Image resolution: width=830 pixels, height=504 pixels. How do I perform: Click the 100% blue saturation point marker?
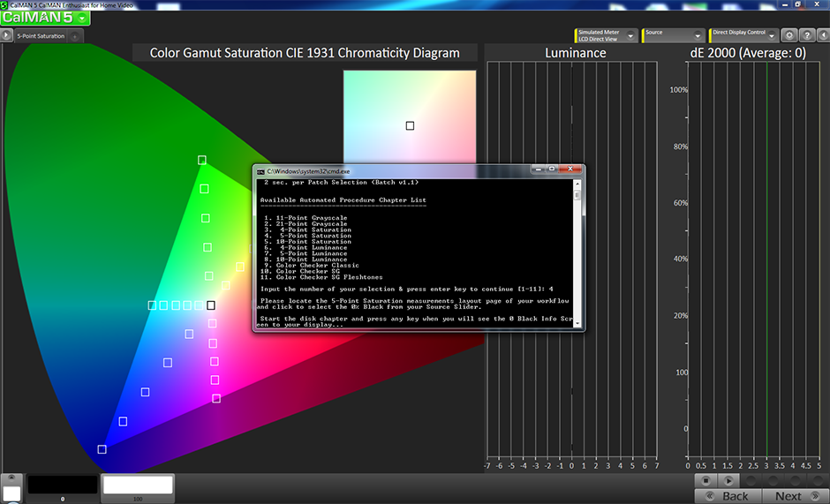[102, 449]
